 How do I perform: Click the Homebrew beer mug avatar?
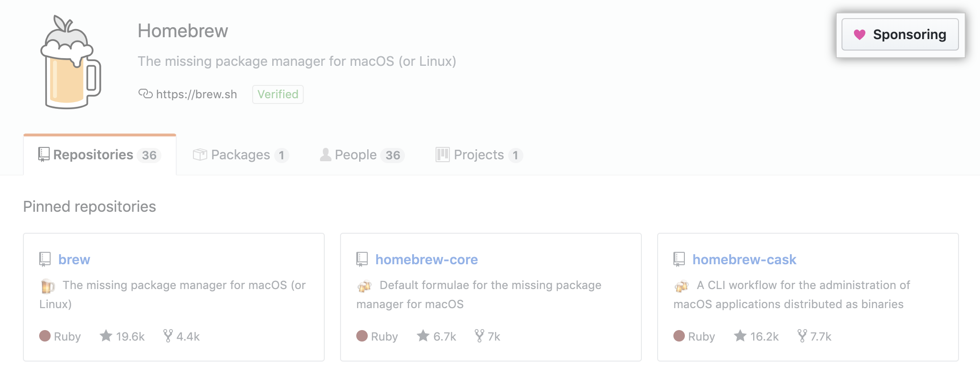click(x=71, y=62)
